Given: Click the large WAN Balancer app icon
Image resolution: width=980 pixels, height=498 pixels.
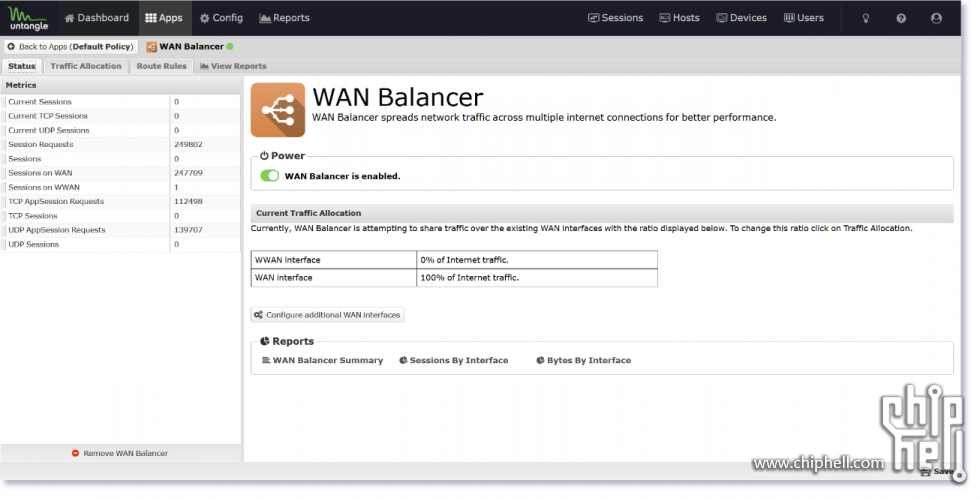Looking at the screenshot, I should [278, 110].
